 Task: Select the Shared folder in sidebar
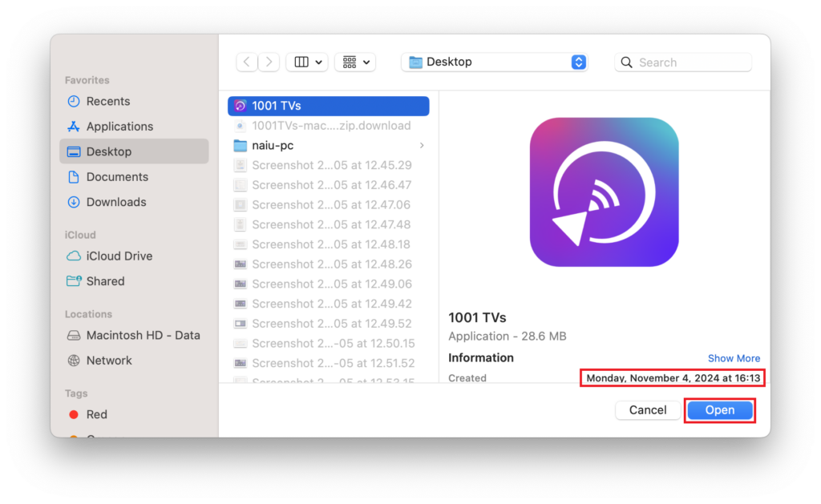click(x=105, y=281)
